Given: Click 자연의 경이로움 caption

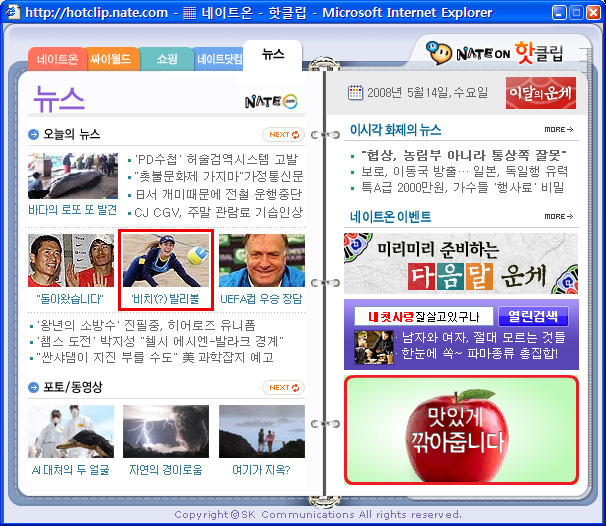Looking at the screenshot, I should coord(166,470).
